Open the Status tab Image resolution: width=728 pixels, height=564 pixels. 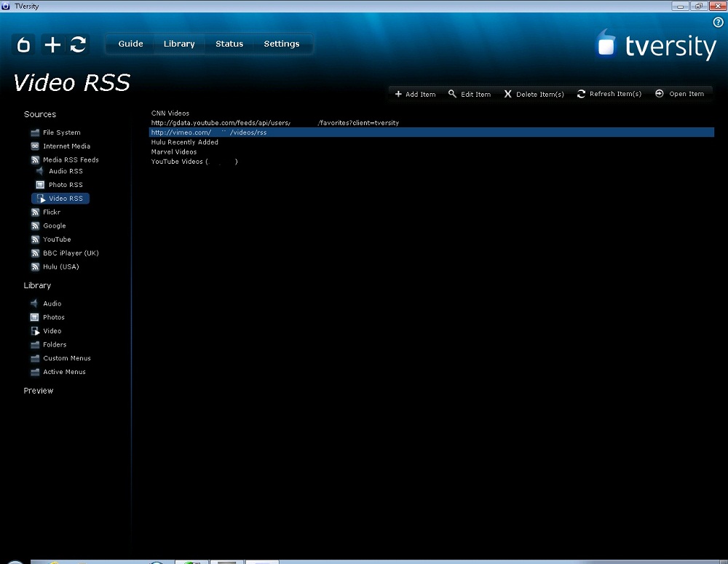229,44
